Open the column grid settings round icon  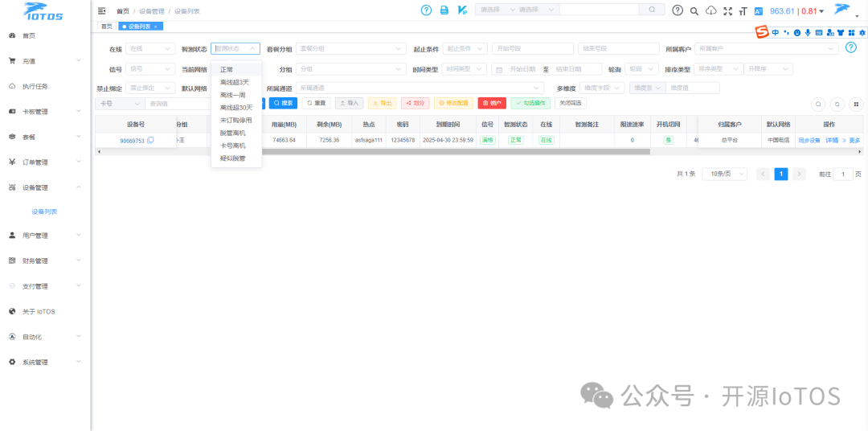tap(856, 104)
